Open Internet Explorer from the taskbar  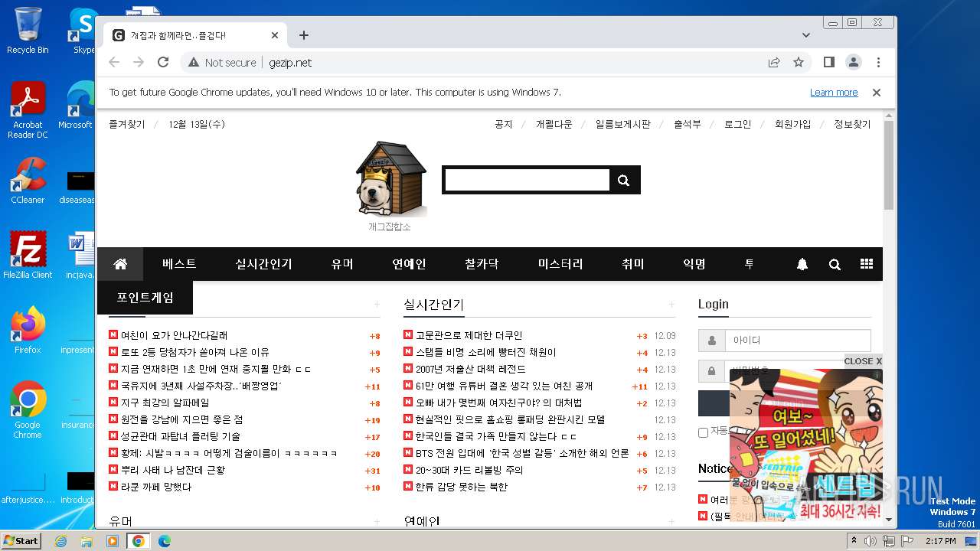coord(60,541)
